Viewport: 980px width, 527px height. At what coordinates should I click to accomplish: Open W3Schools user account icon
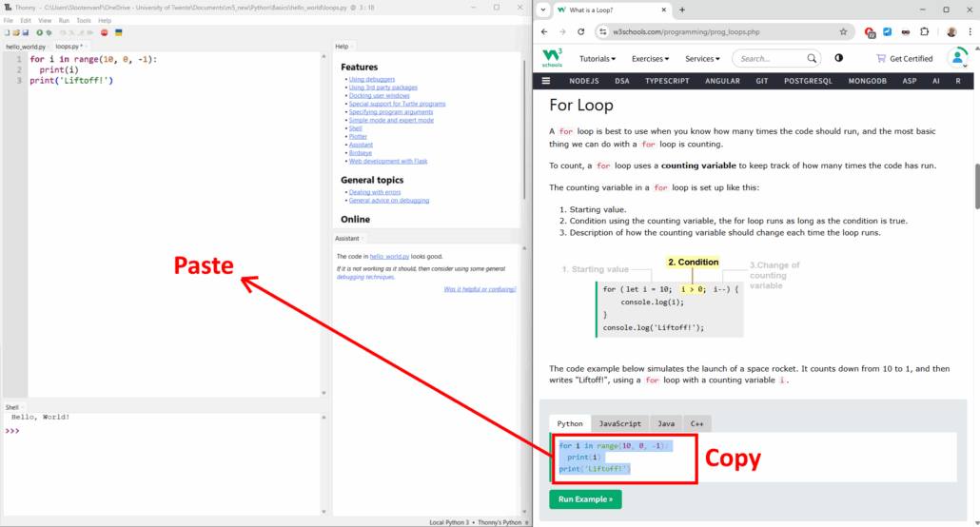[x=957, y=58]
